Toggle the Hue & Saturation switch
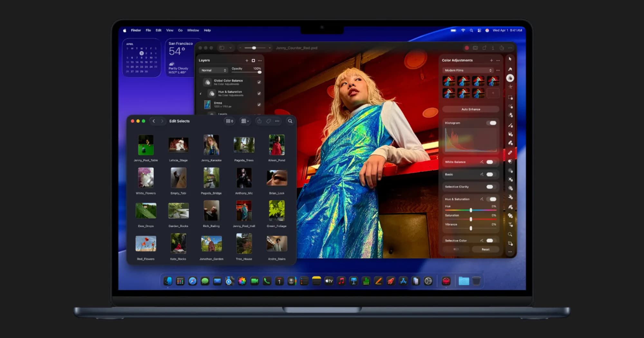644x338 pixels. click(492, 199)
